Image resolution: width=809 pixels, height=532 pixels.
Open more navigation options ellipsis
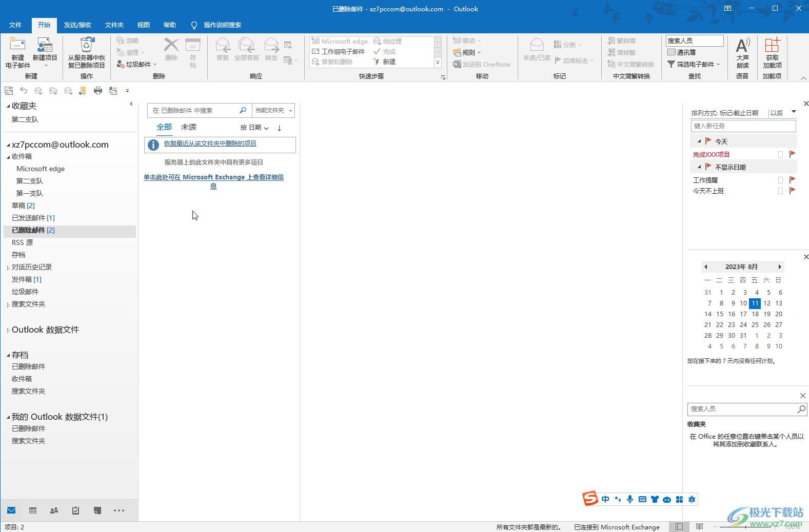(x=119, y=510)
